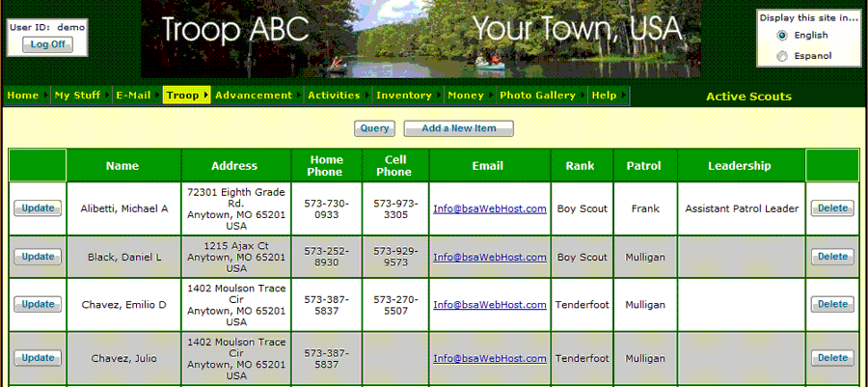The width and height of the screenshot is (868, 387).
Task: Click the Log Off button
Action: click(x=47, y=44)
